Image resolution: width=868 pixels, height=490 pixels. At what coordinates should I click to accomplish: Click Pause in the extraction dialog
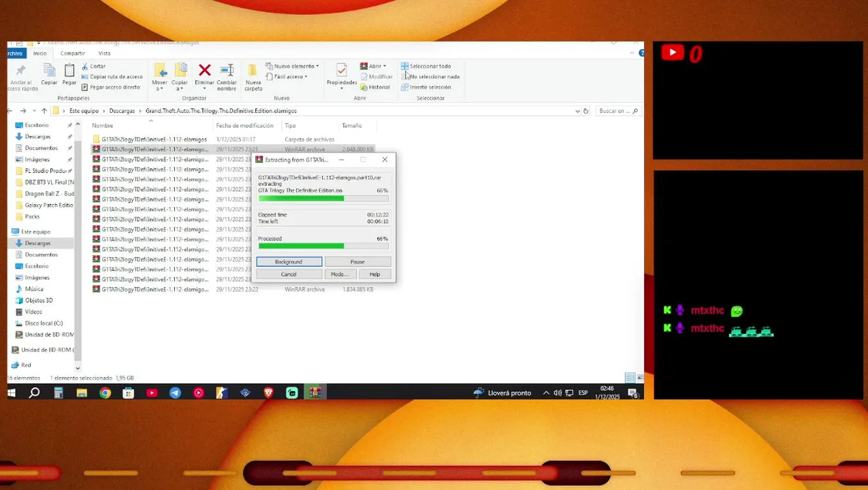pos(357,262)
